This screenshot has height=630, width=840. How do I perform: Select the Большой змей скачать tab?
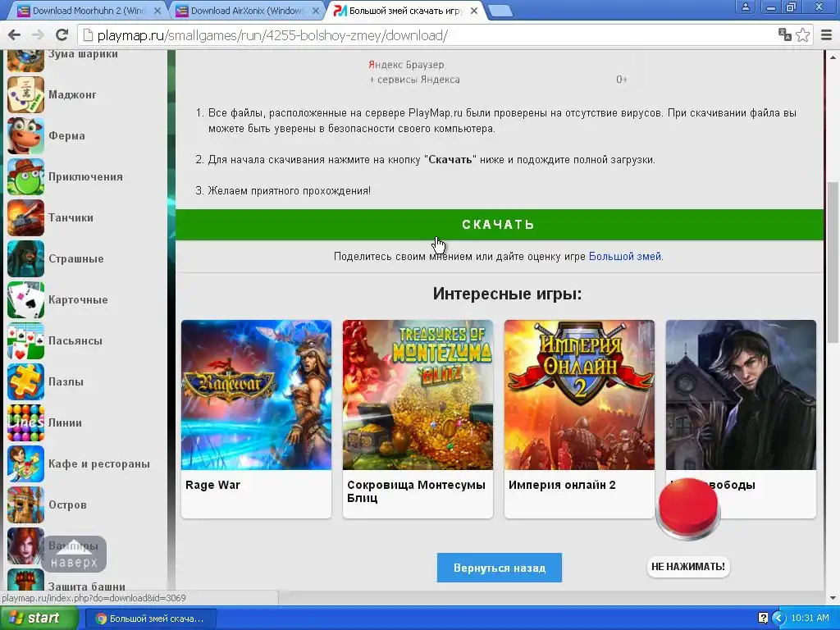(x=404, y=10)
